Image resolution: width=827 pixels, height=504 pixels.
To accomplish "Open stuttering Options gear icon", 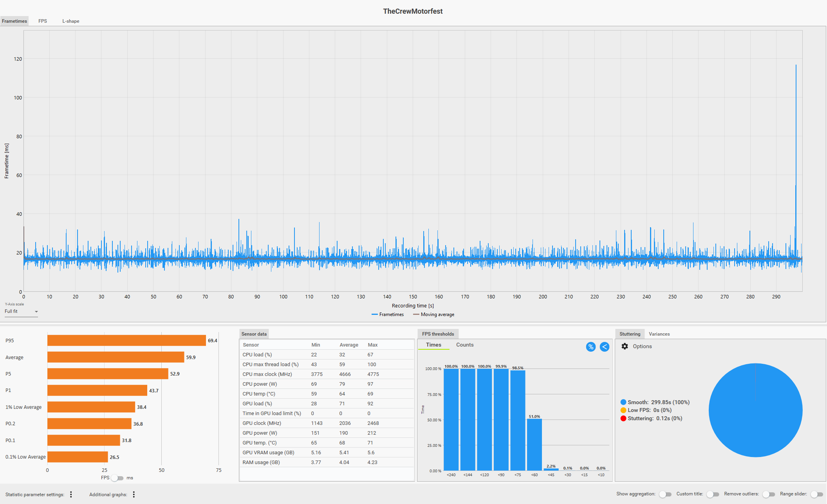I will [625, 346].
